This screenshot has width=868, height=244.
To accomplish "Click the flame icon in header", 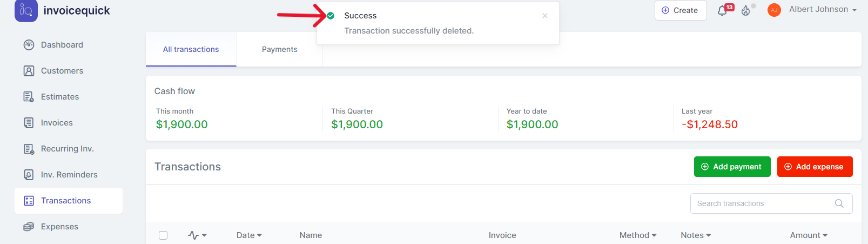I will pos(746,11).
